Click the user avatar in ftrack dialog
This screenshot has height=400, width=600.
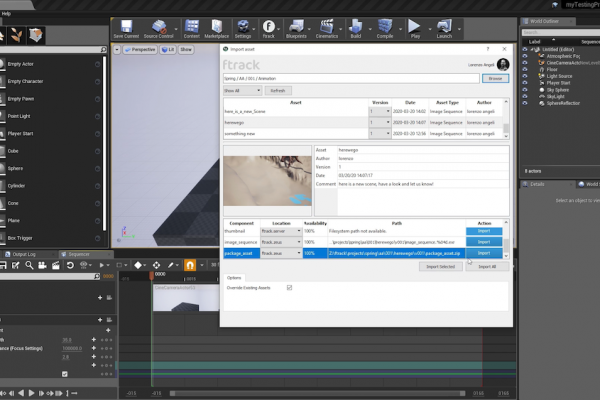tap(503, 64)
